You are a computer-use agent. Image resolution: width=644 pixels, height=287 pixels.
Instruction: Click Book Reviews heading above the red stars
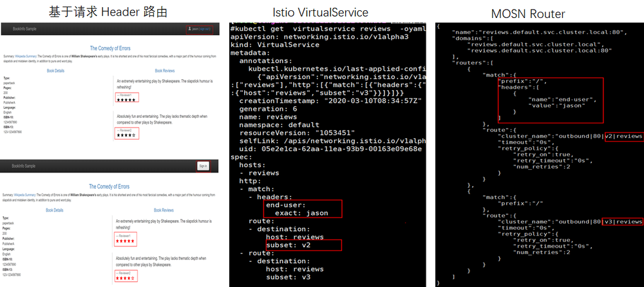point(164,210)
